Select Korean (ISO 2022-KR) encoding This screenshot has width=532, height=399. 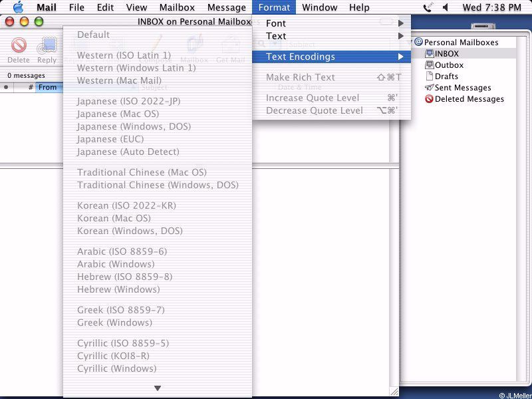(158, 205)
